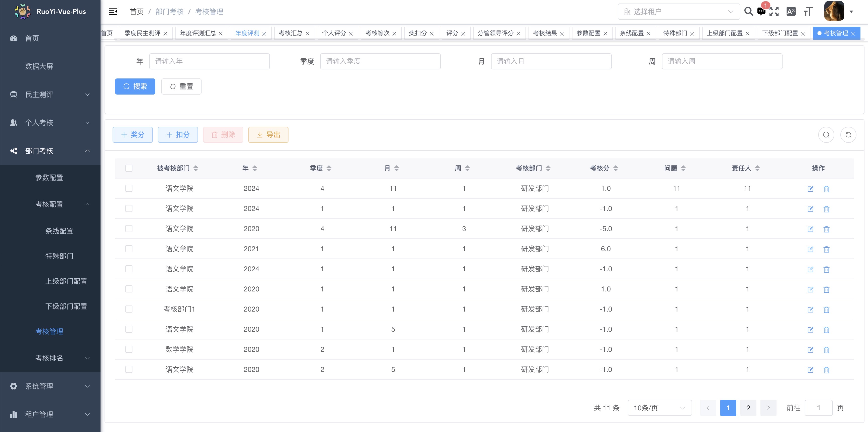Open 数据大屏 in the sidebar
Image resolution: width=868 pixels, height=432 pixels.
[39, 66]
